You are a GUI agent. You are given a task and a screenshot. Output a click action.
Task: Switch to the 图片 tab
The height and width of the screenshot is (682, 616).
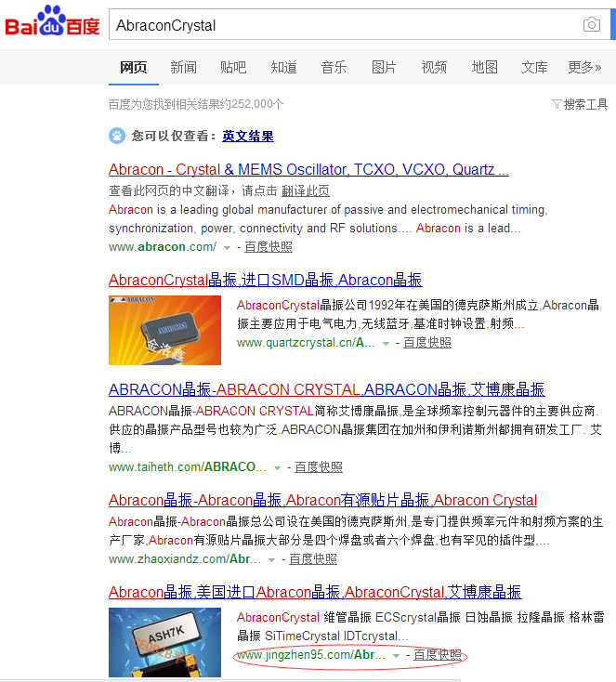pyautogui.click(x=384, y=68)
